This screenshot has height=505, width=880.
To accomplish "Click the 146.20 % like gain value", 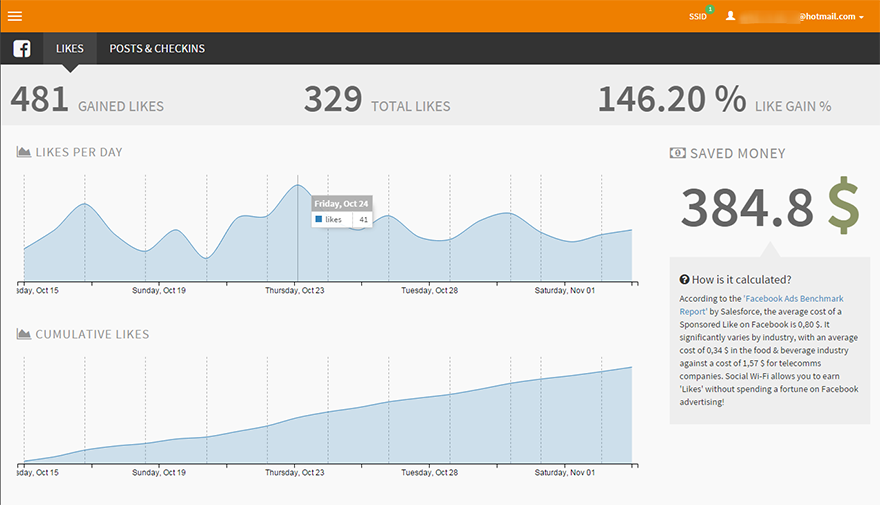I will [x=672, y=99].
